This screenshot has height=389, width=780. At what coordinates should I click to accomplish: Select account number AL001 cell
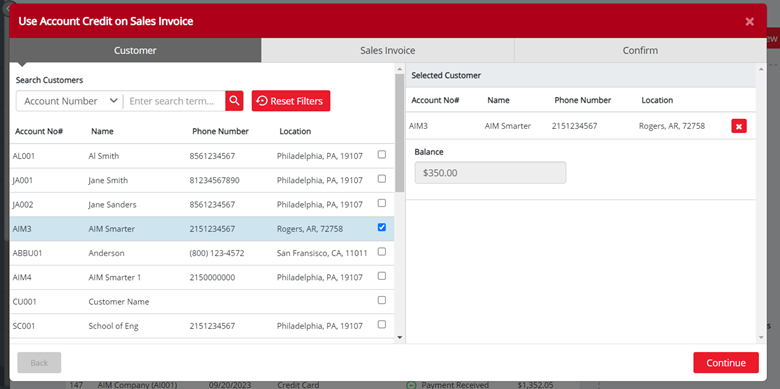23,156
